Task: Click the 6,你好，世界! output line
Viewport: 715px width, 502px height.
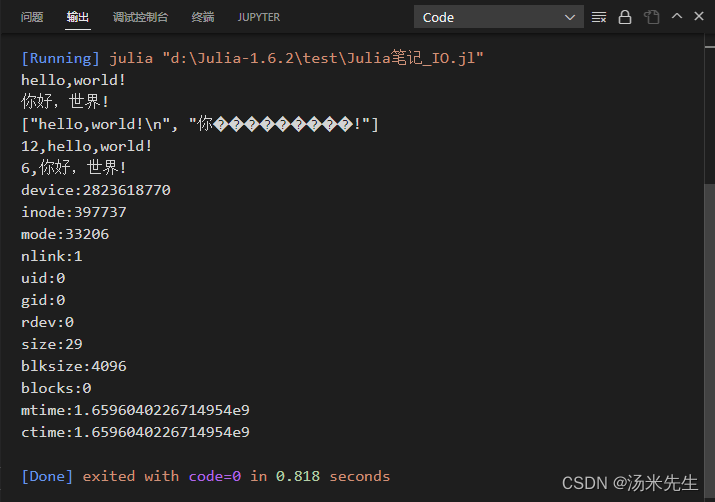Action: 73,168
